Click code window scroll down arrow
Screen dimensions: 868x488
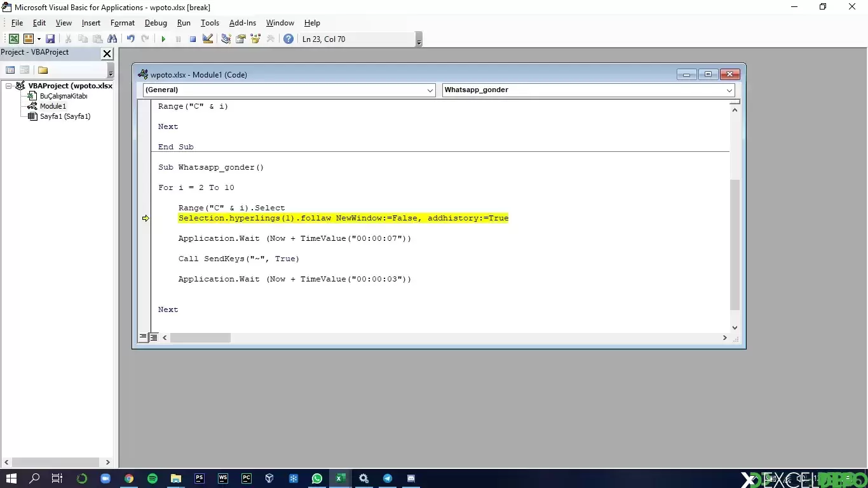pos(735,327)
